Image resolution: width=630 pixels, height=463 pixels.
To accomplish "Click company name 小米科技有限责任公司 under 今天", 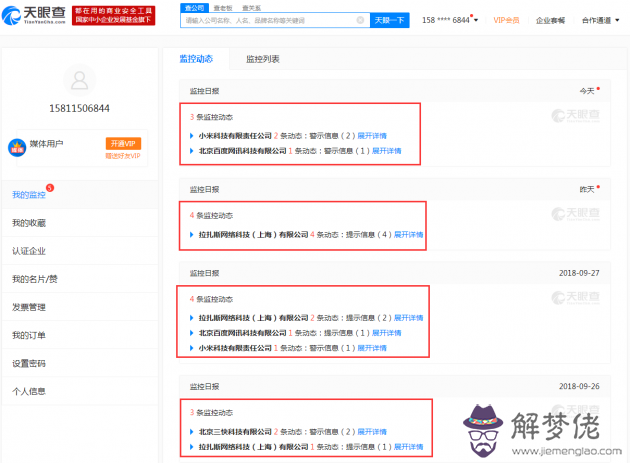I will 235,136.
